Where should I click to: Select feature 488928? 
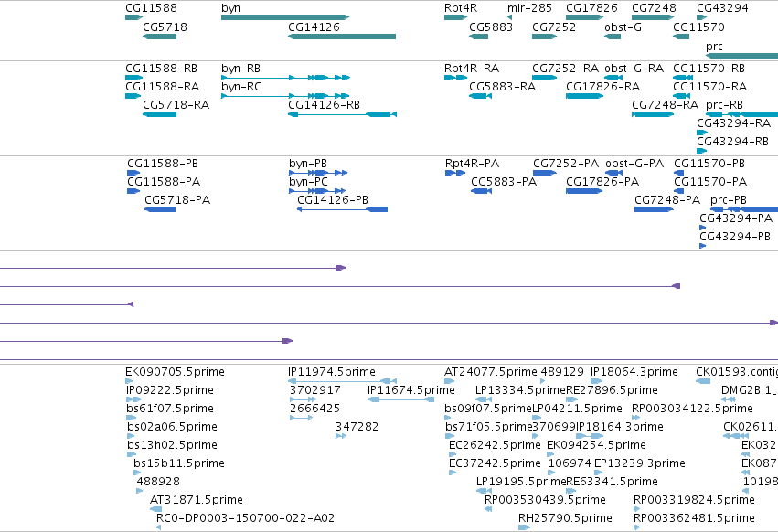coord(158,482)
